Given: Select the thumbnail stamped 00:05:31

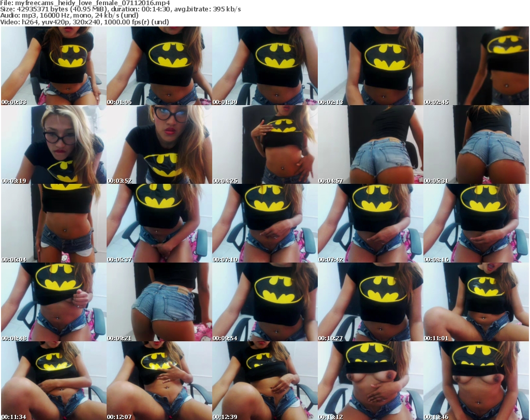Looking at the screenshot, I should coord(476,144).
